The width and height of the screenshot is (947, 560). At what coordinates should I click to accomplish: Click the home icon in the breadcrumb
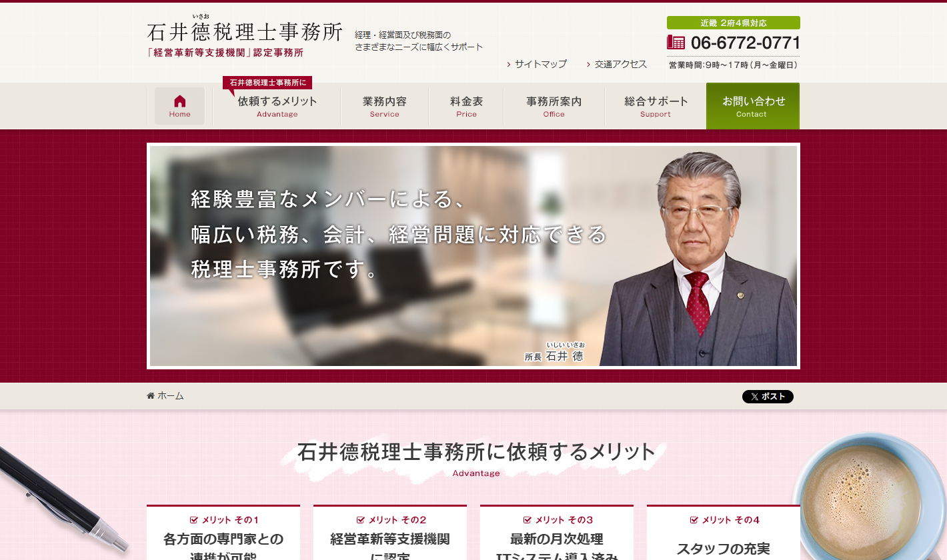pos(149,395)
